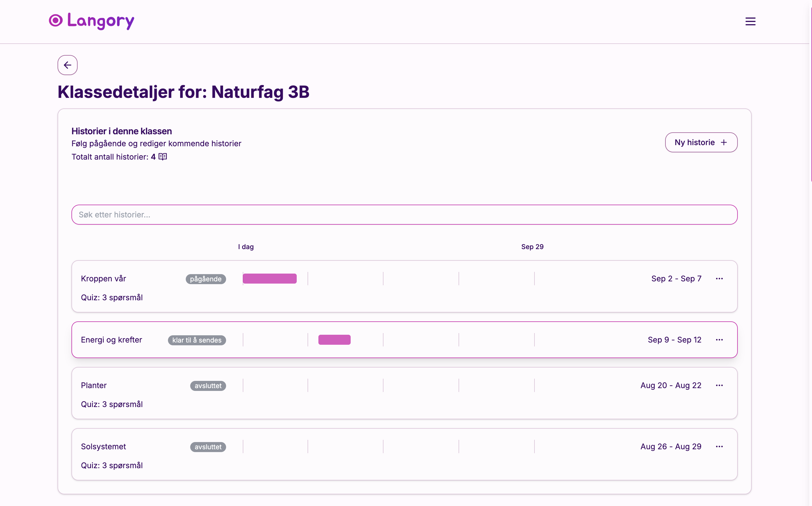Click the Ny historie button
Viewport: 812px width, 506px height.
click(x=701, y=142)
